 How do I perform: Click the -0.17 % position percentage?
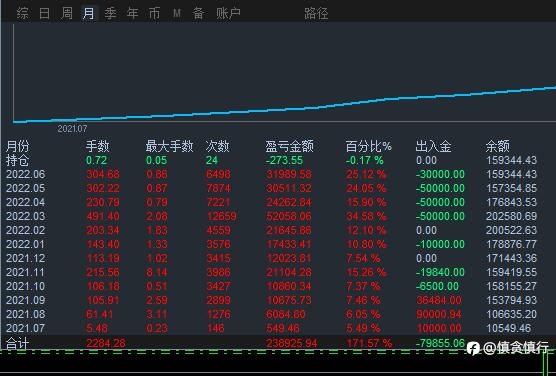pyautogui.click(x=365, y=160)
